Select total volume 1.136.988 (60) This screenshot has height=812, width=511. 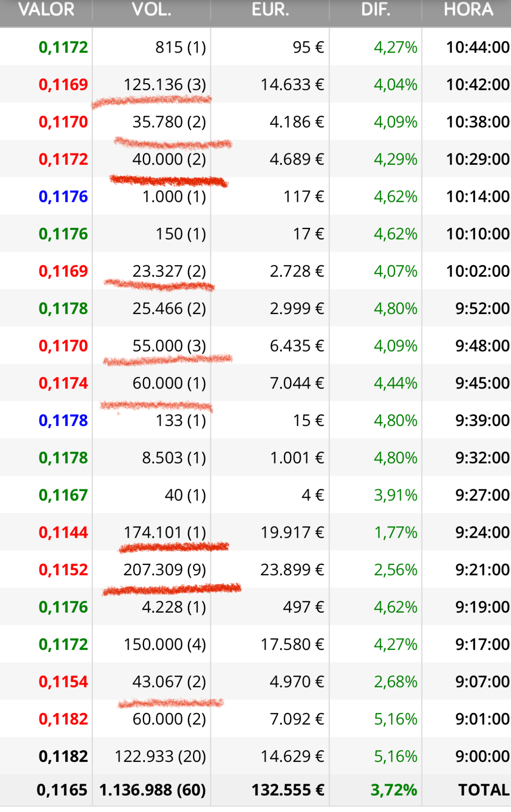point(153,791)
